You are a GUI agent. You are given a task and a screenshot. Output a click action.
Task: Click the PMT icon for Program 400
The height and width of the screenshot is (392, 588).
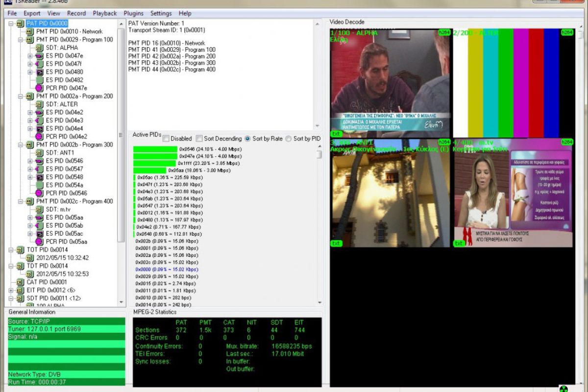(x=29, y=201)
